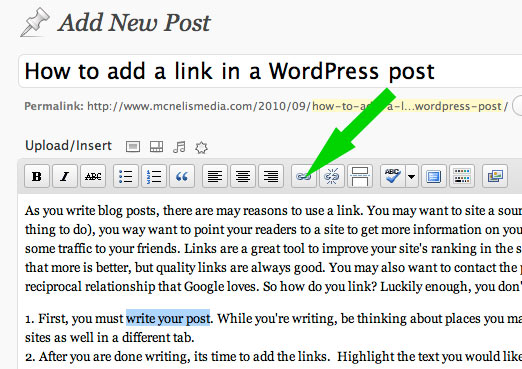This screenshot has height=369, width=522.
Task: Click the last toolbar icon with stacked images
Action: click(495, 176)
